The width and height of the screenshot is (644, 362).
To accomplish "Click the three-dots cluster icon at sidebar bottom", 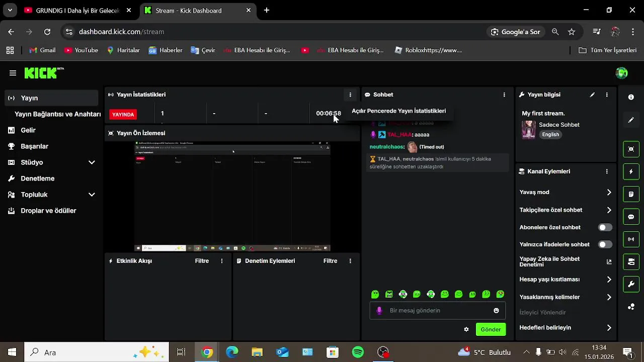I will [631, 307].
